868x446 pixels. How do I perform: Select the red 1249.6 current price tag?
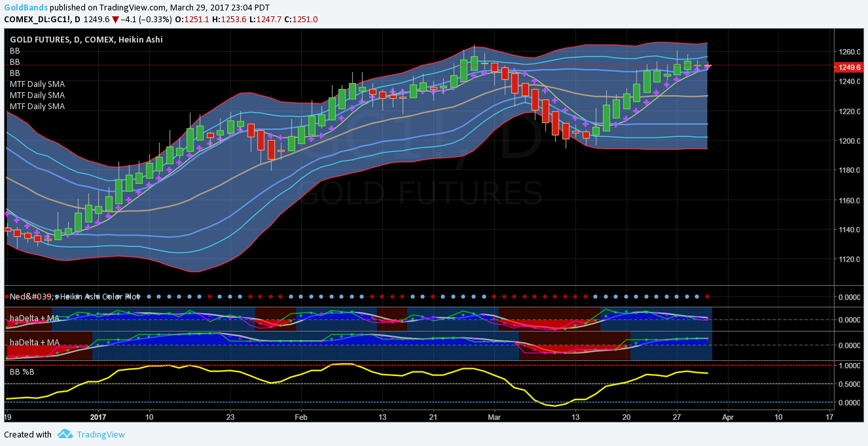tap(848, 67)
